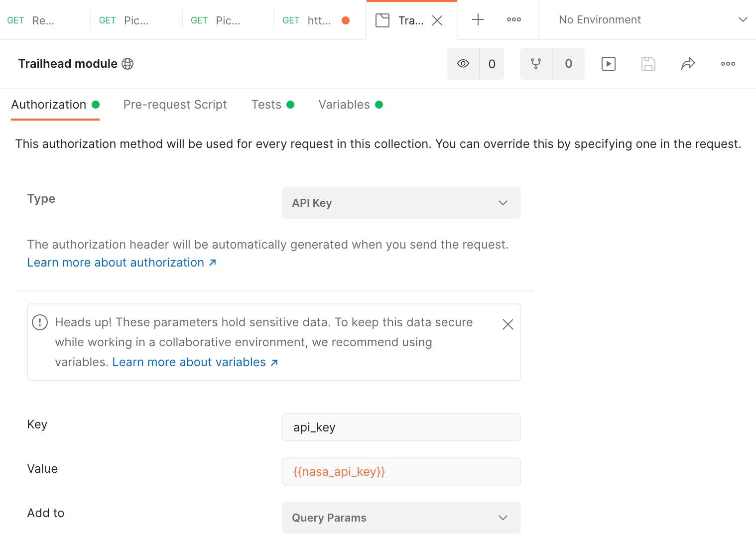
Task: Dismiss the sensitive data warning banner
Action: [x=507, y=324]
